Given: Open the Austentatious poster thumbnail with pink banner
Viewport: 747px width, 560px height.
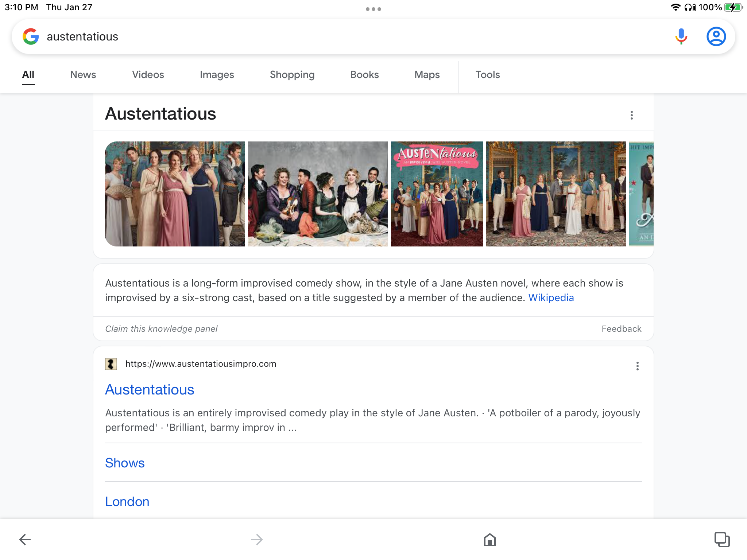Looking at the screenshot, I should click(x=437, y=194).
